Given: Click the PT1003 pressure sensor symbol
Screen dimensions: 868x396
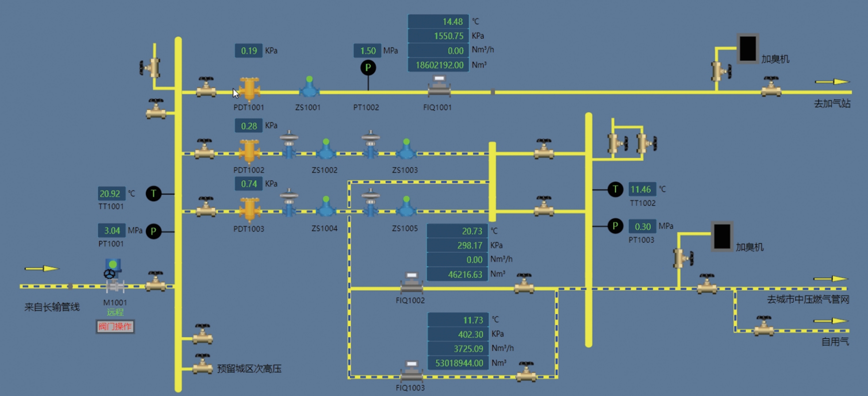Looking at the screenshot, I should 615,226.
